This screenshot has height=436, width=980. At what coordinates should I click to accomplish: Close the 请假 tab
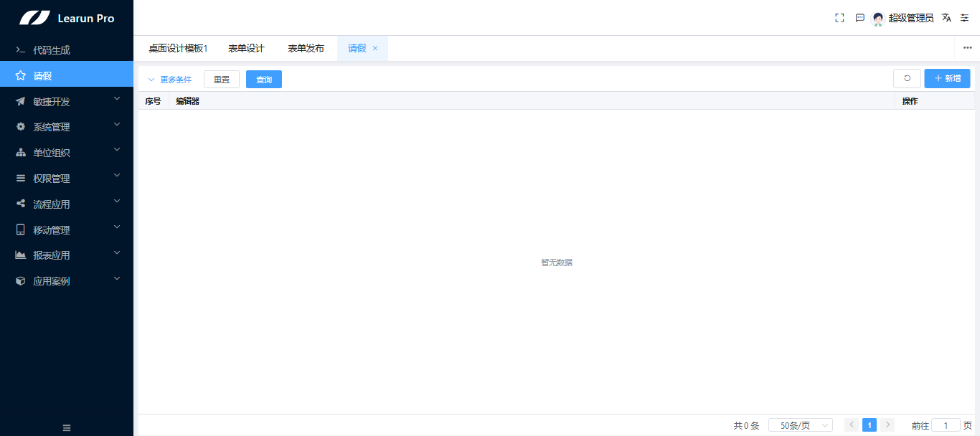(x=375, y=49)
